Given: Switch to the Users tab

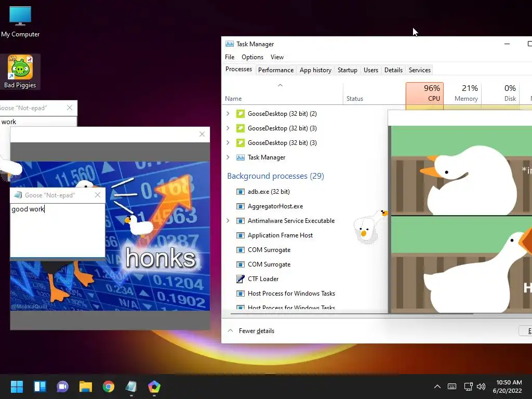Looking at the screenshot, I should pos(371,70).
